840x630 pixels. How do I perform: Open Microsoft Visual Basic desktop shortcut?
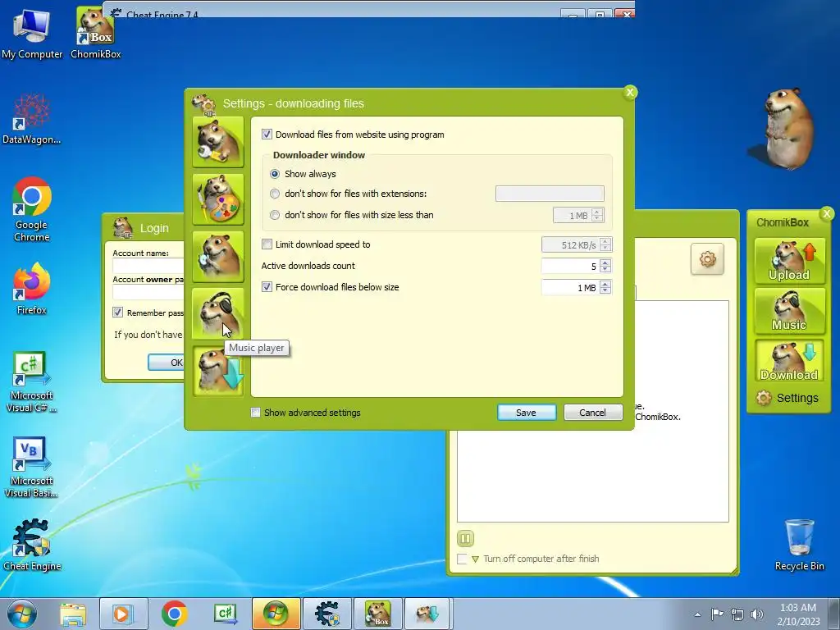coord(31,467)
